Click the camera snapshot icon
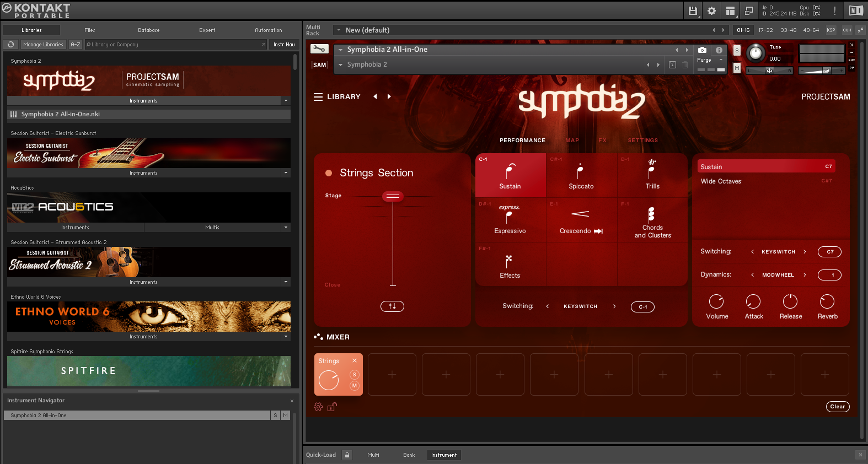This screenshot has width=868, height=464. (x=702, y=50)
